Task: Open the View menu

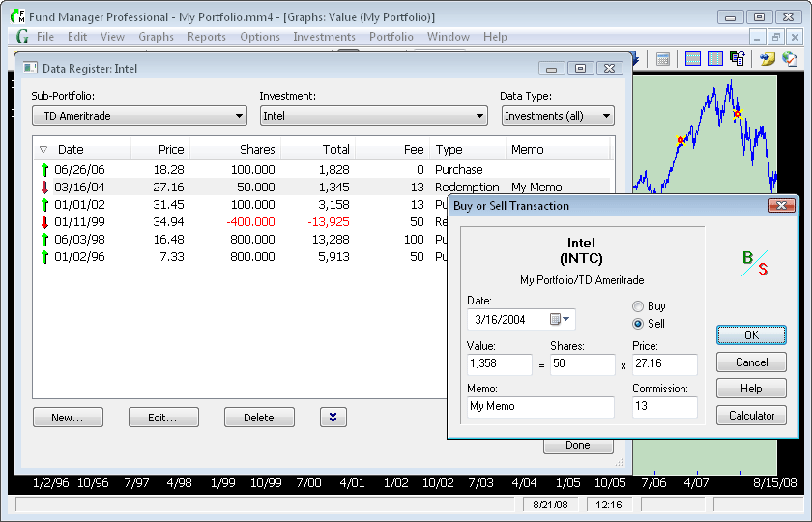Action: coord(112,37)
